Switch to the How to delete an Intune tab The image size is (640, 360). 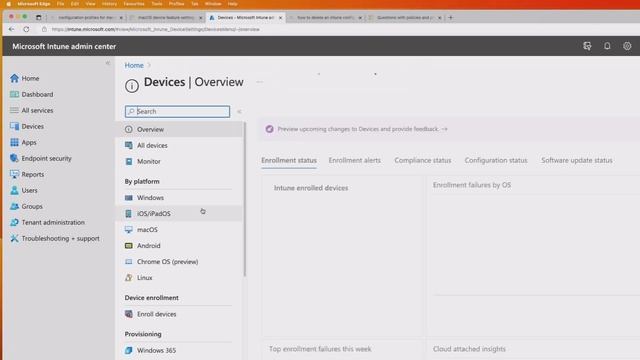point(325,18)
